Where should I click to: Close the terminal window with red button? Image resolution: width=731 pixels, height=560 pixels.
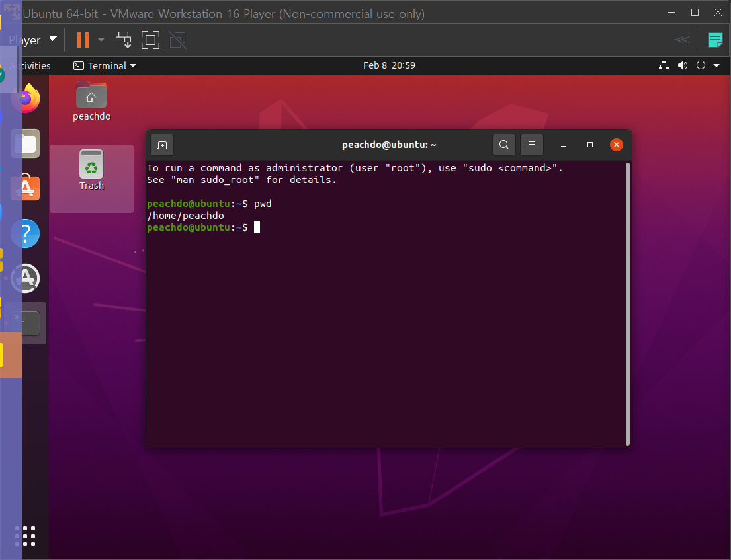coord(617,145)
